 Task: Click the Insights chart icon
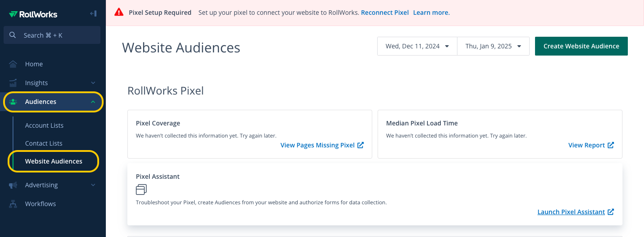tap(13, 83)
